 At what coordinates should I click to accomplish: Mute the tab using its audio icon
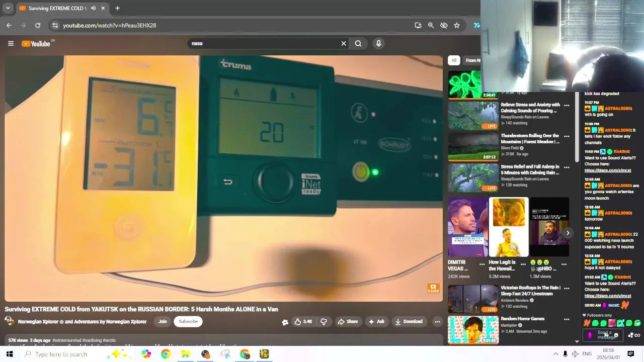(93, 8)
